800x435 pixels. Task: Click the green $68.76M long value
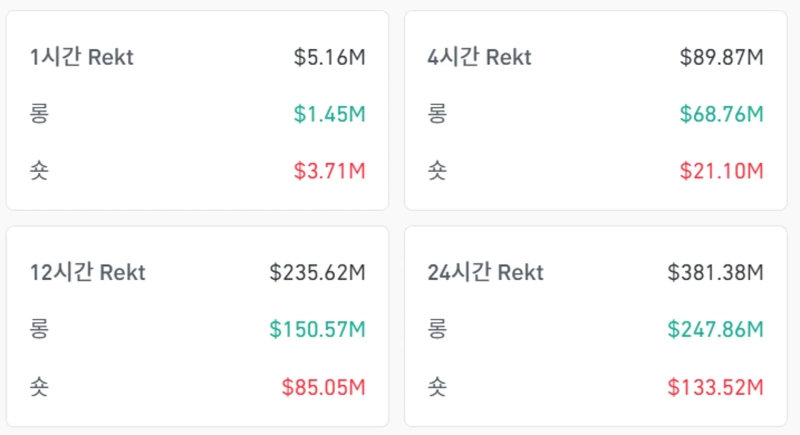[x=721, y=114]
